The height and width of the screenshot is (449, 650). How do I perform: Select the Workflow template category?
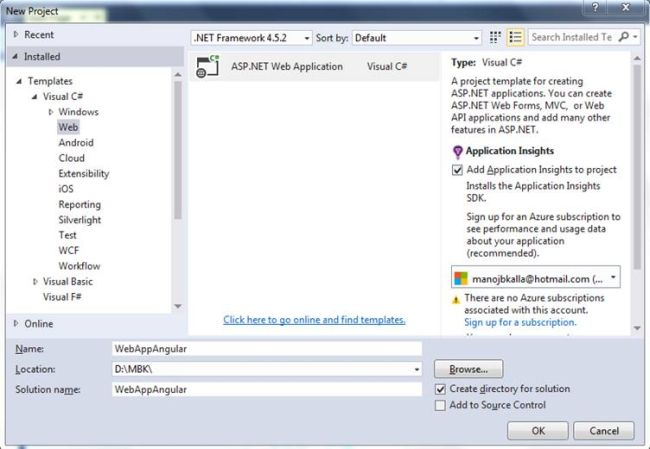pyautogui.click(x=79, y=266)
